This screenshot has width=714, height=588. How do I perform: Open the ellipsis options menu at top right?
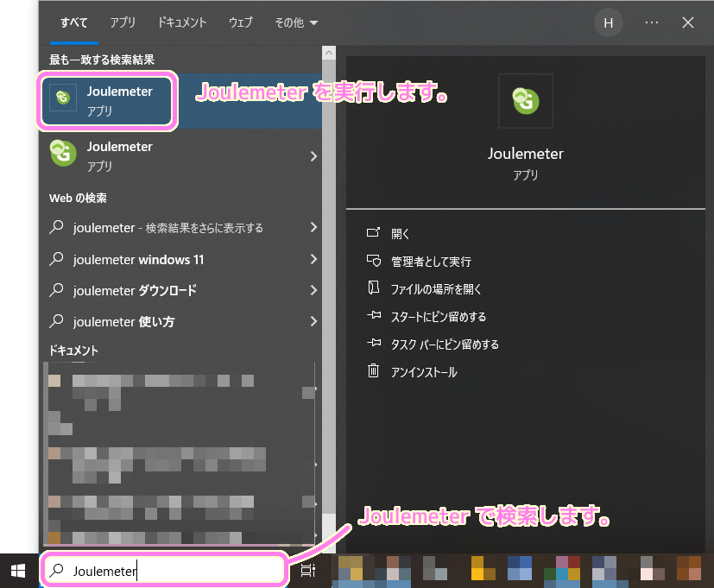651,22
